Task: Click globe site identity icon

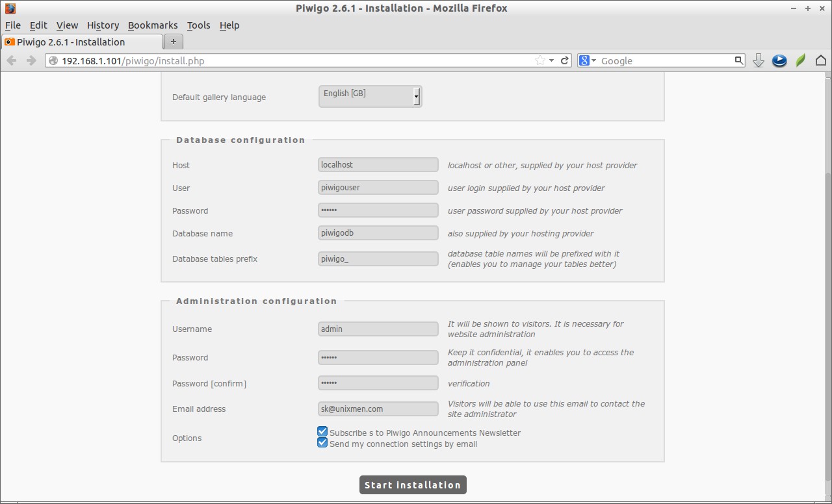Action: (54, 60)
